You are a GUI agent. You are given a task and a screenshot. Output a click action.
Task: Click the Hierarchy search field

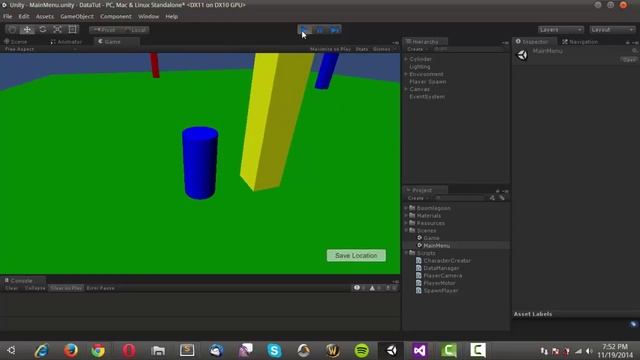469,49
